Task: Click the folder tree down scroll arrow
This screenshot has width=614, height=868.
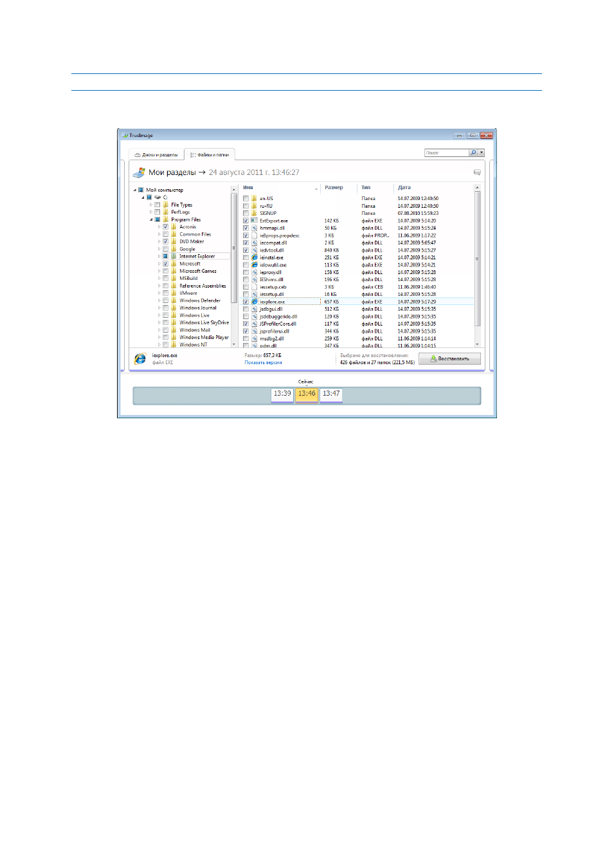Action: click(x=234, y=344)
